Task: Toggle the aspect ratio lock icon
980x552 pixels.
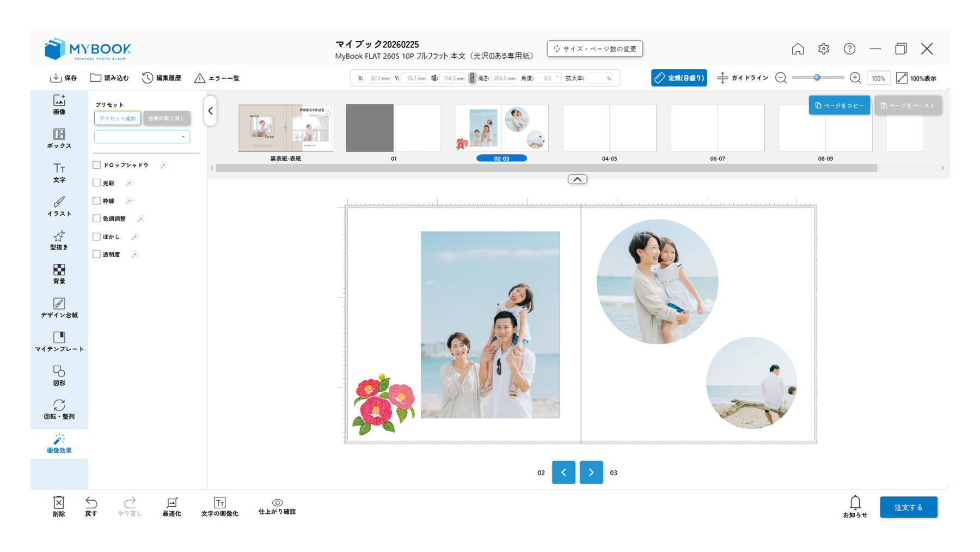Action: pos(472,78)
